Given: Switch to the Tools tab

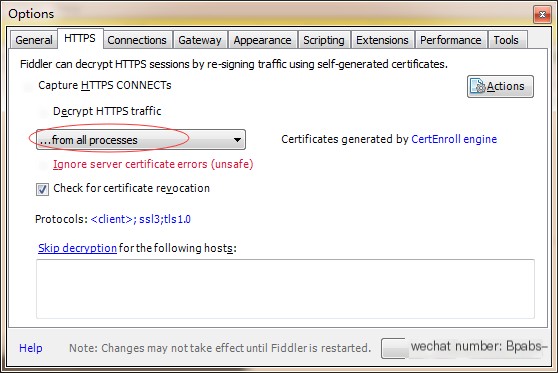Looking at the screenshot, I should (506, 40).
